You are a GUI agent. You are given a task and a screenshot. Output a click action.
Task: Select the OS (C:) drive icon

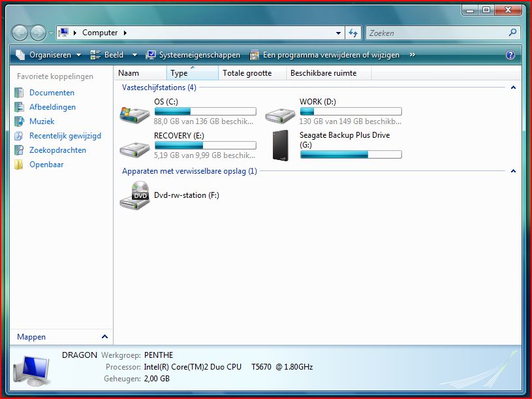134,115
